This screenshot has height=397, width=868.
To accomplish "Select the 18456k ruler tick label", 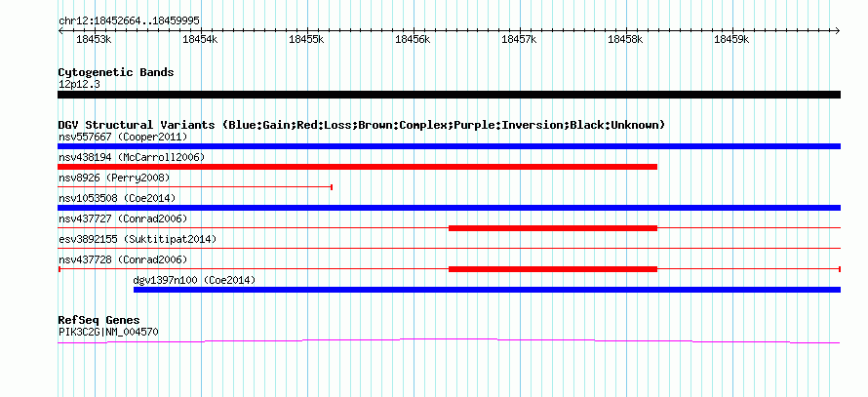I will pos(413,39).
